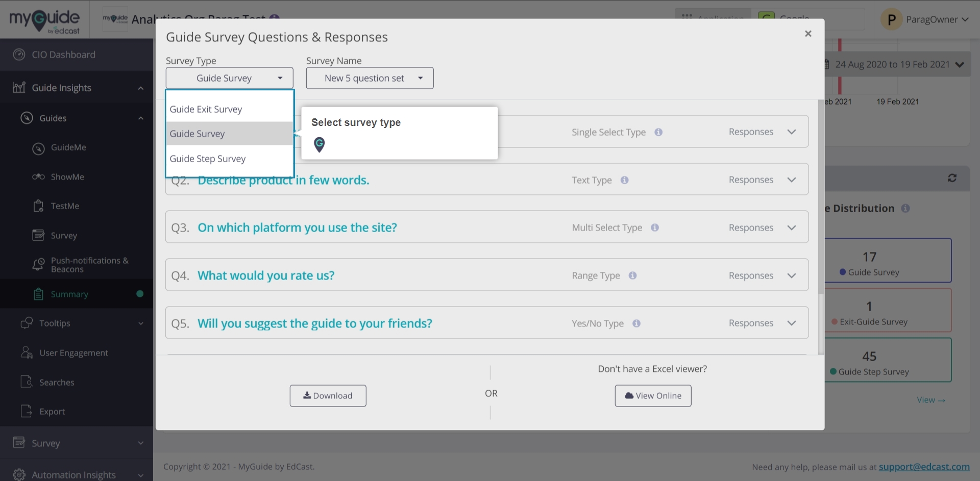Image resolution: width=980 pixels, height=481 pixels.
Task: Click info icon beside Distribution heading
Action: pos(905,209)
